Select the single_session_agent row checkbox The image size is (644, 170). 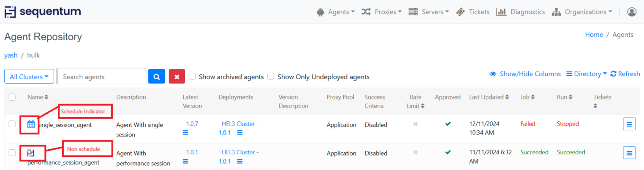click(12, 124)
